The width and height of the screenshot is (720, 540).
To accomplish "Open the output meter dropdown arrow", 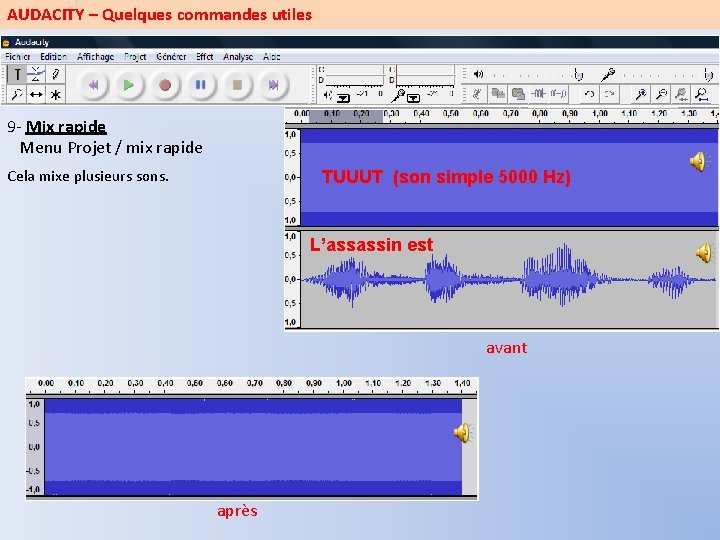I will [343, 98].
